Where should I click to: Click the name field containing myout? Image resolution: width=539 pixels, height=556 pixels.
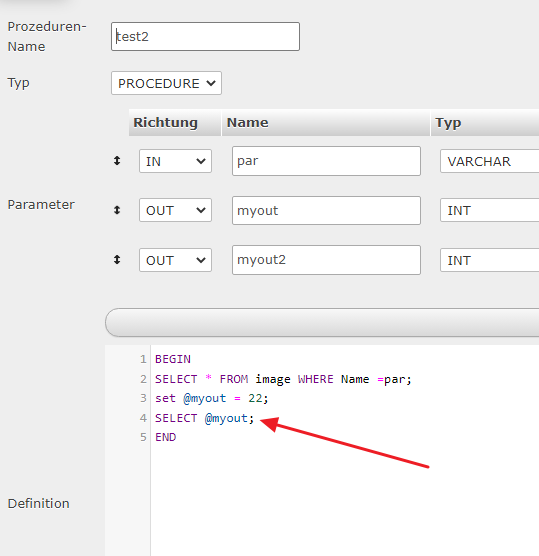[326, 210]
